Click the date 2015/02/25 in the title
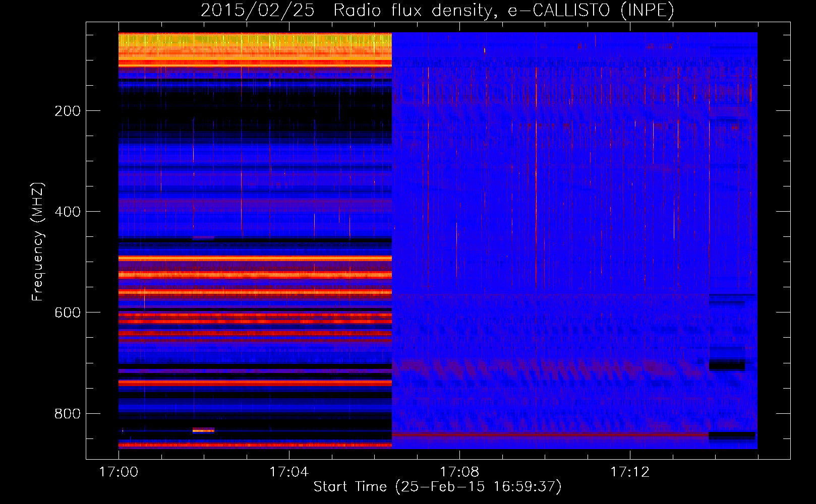Viewport: 816px width, 504px height. point(258,10)
